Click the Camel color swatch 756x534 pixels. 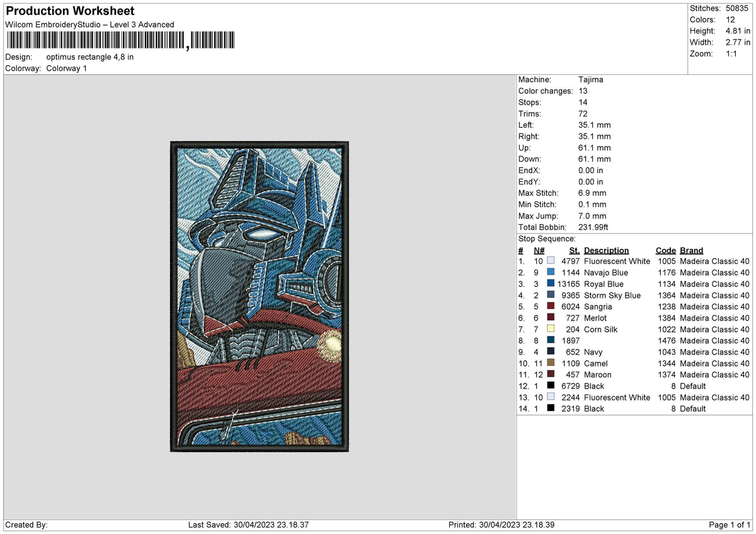pos(551,363)
